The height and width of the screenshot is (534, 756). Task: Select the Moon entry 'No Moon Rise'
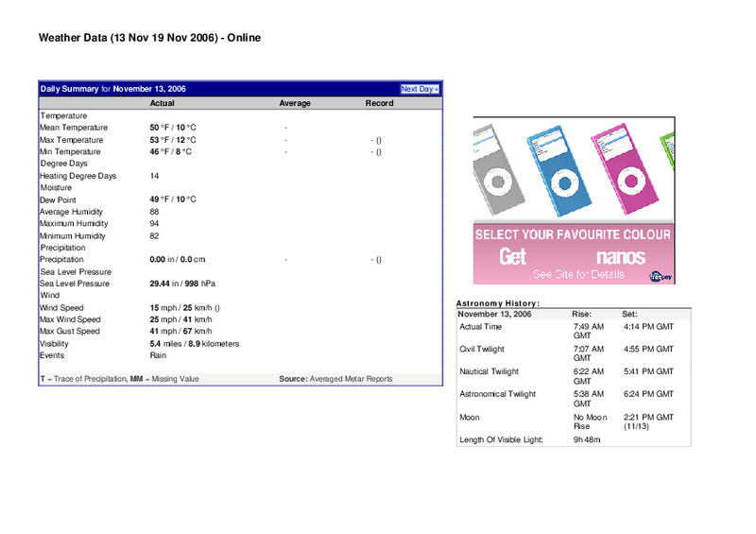click(x=590, y=422)
